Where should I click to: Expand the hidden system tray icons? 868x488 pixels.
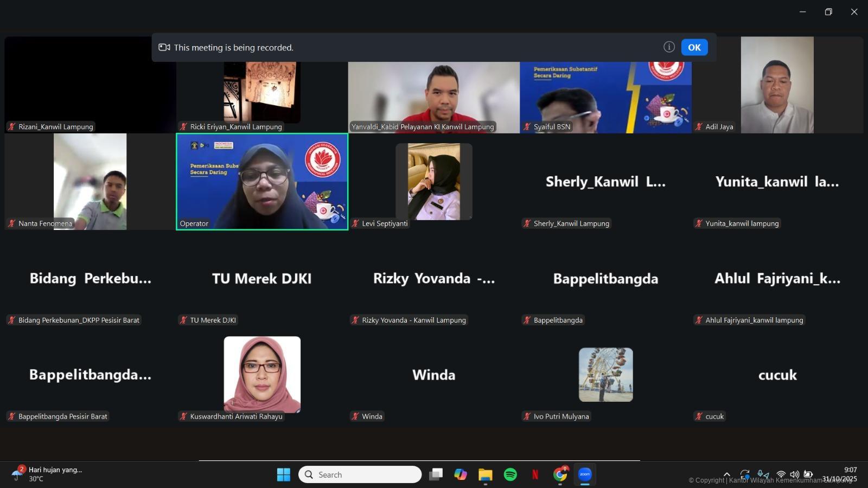[x=727, y=474]
